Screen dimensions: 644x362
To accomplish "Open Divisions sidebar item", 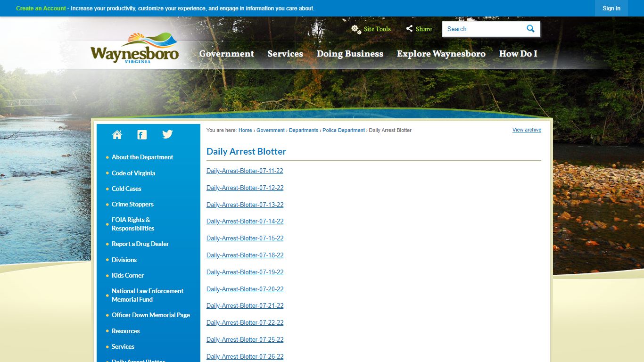I will [124, 260].
